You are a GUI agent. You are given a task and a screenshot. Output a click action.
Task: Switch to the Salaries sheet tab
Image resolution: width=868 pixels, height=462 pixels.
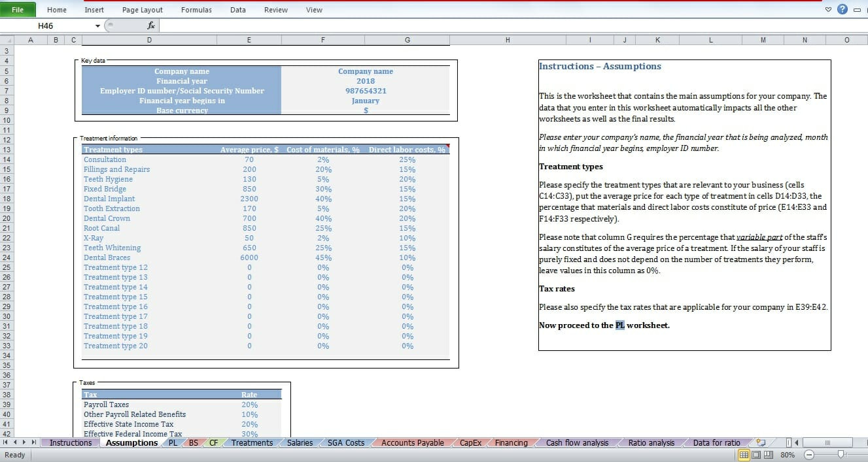[300, 442]
